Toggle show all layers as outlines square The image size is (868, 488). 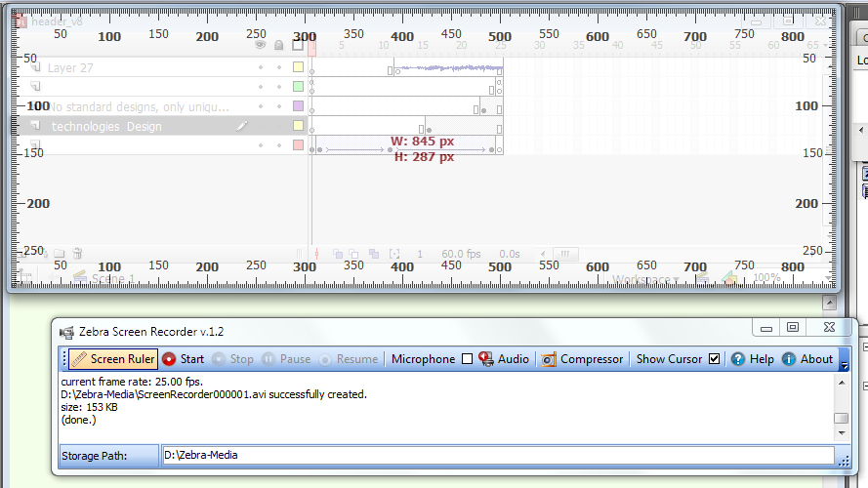pyautogui.click(x=298, y=45)
